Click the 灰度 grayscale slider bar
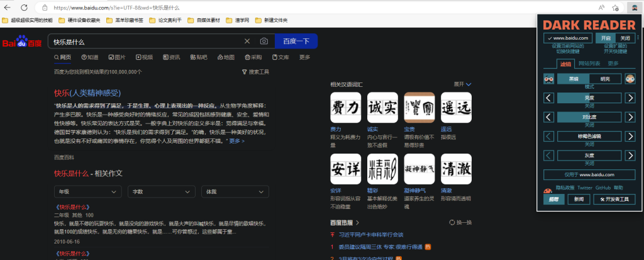This screenshot has height=260, width=644. [x=589, y=155]
